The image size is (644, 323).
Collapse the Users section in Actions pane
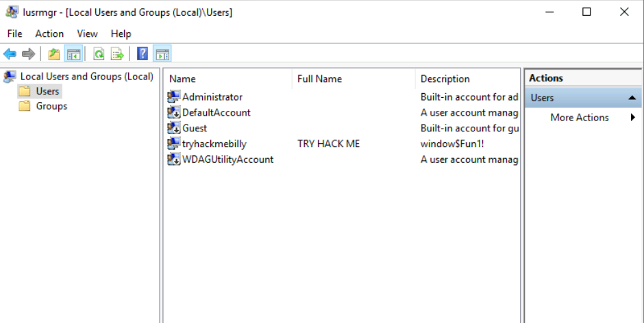click(632, 98)
